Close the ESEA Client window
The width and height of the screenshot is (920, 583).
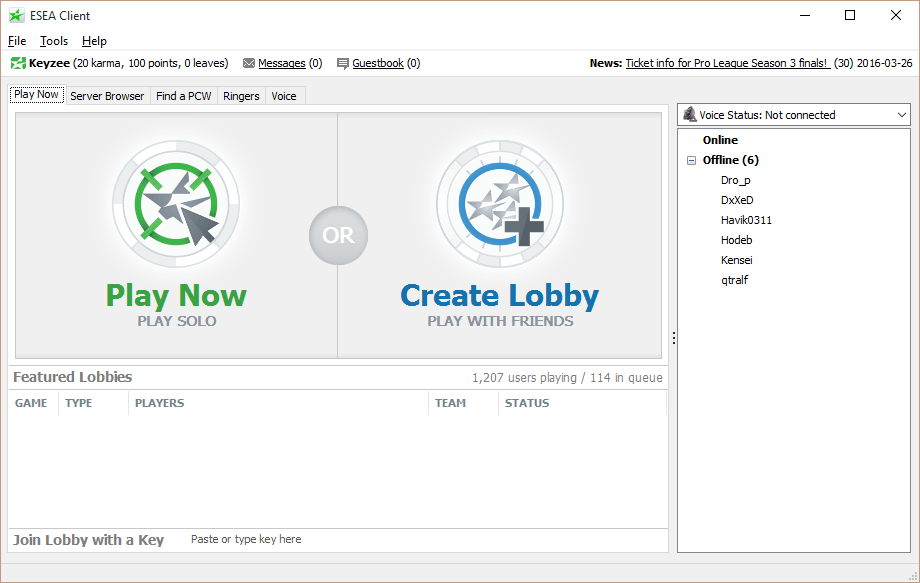(895, 16)
